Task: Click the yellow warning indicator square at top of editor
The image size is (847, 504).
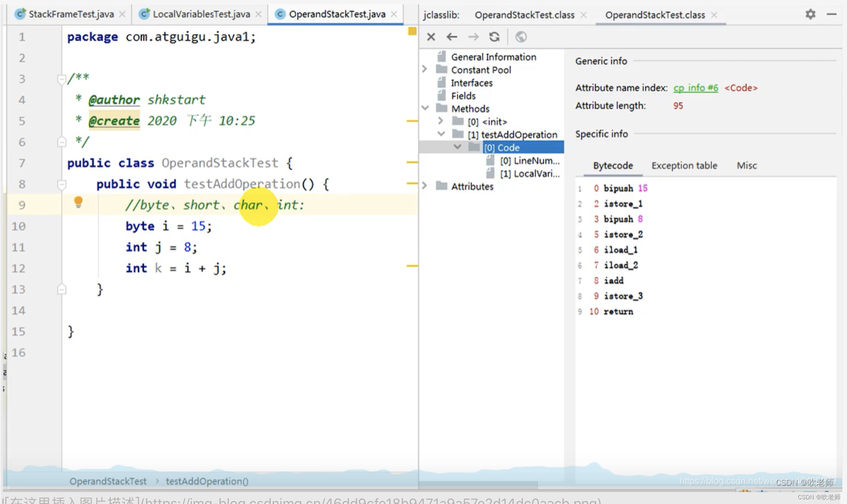Action: coord(412,31)
